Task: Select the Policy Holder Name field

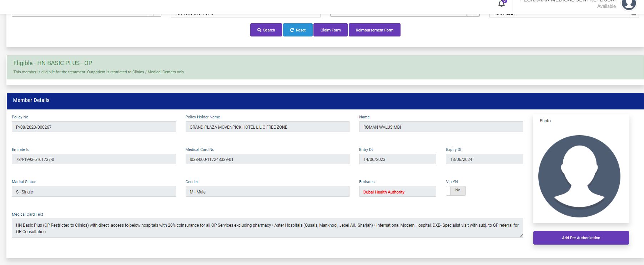Action: pyautogui.click(x=267, y=127)
